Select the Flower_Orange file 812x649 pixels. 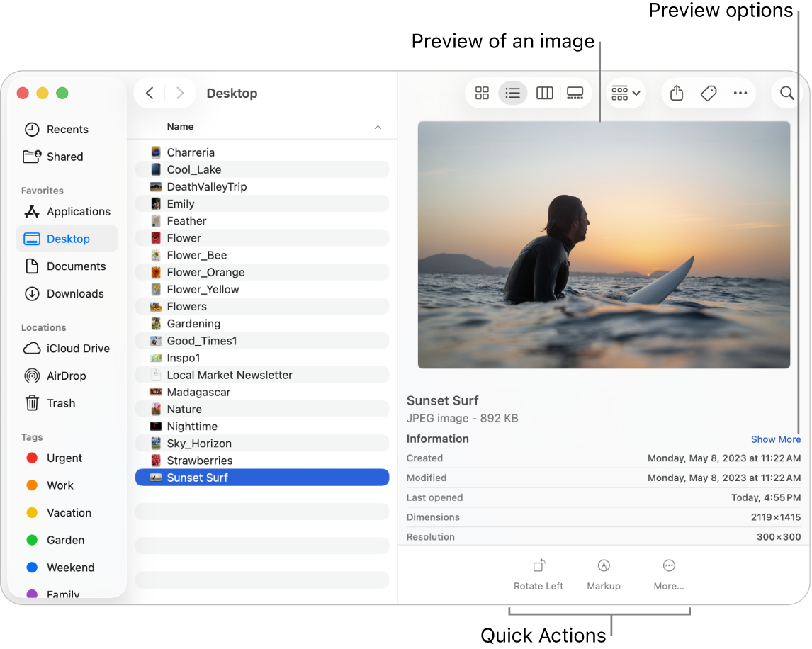point(262,272)
